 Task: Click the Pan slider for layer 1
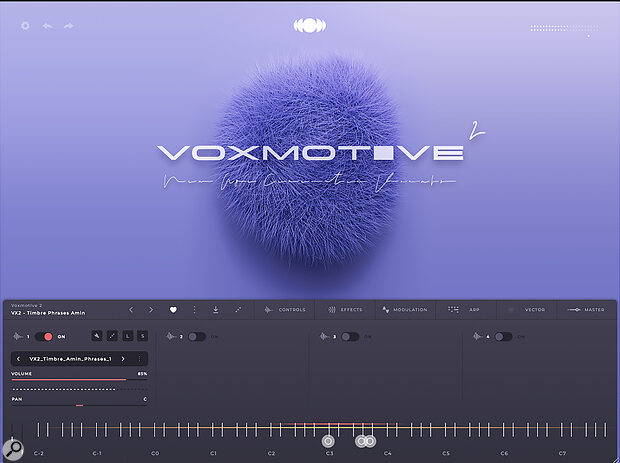click(79, 405)
